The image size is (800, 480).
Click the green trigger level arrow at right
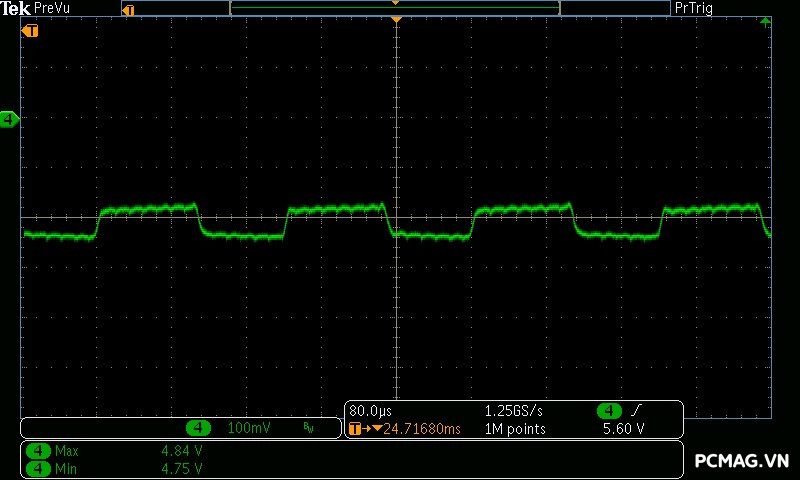tap(765, 21)
